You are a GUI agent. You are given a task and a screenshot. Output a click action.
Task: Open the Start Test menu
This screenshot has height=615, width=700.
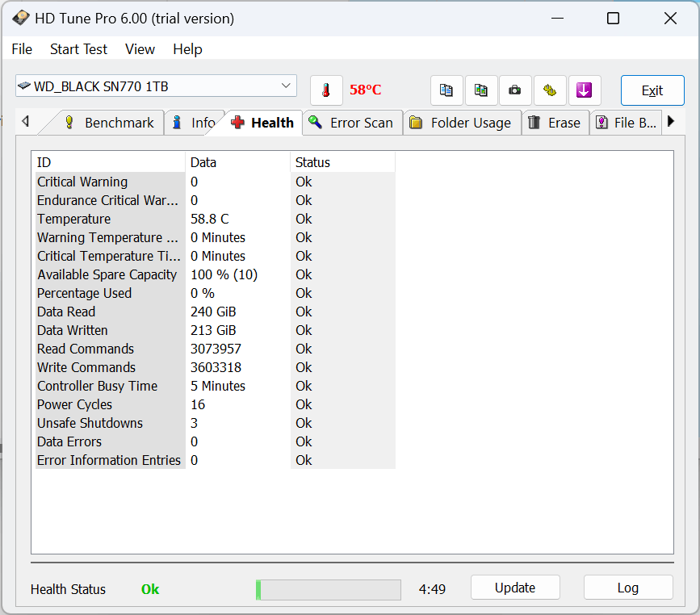click(x=78, y=49)
